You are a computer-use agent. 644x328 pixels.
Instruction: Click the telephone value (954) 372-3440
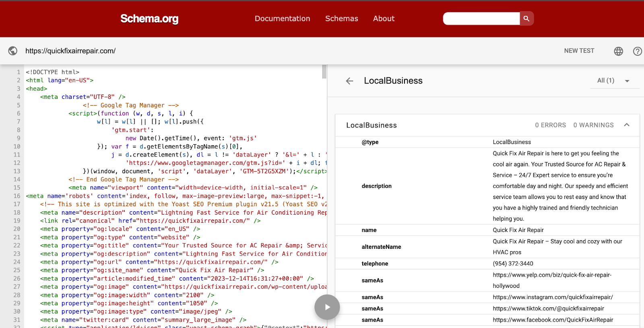point(513,264)
